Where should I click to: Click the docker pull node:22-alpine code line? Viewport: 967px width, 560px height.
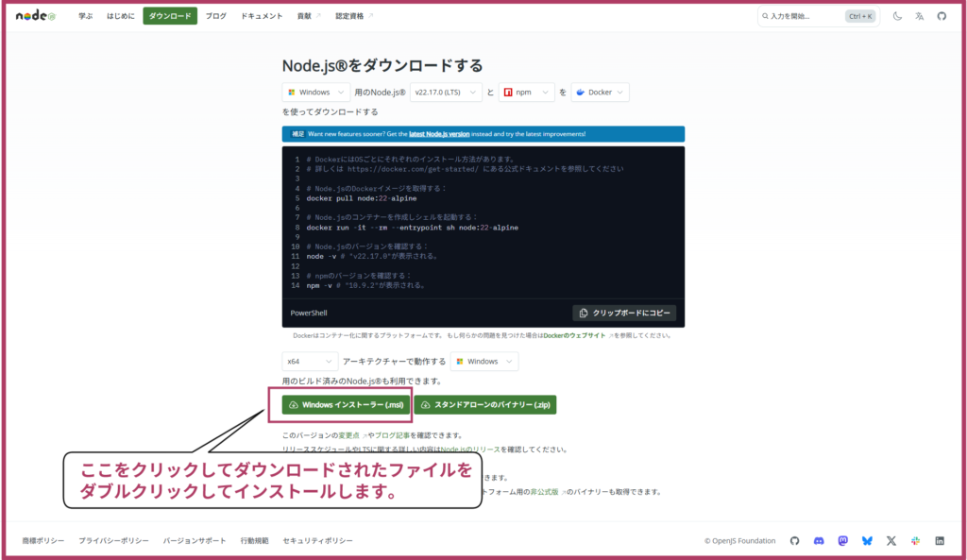point(362,198)
